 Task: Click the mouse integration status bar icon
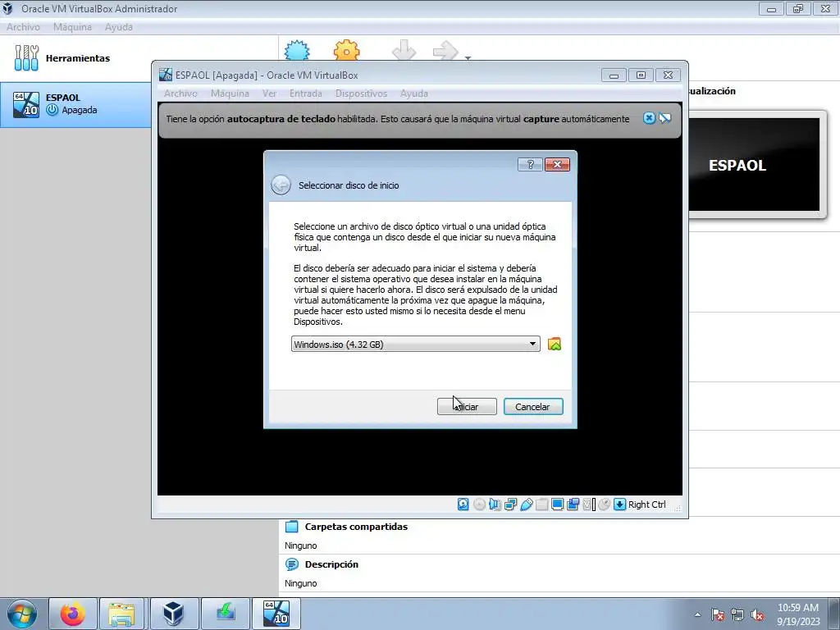pos(605,504)
